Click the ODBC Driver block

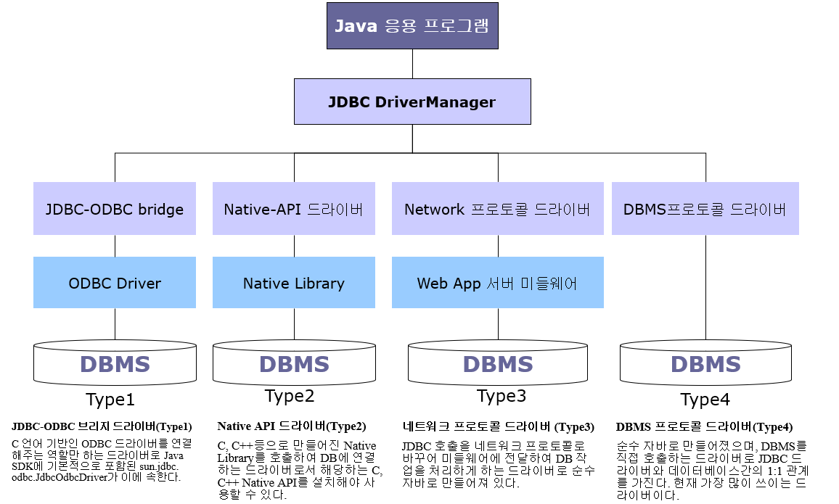tap(114, 283)
